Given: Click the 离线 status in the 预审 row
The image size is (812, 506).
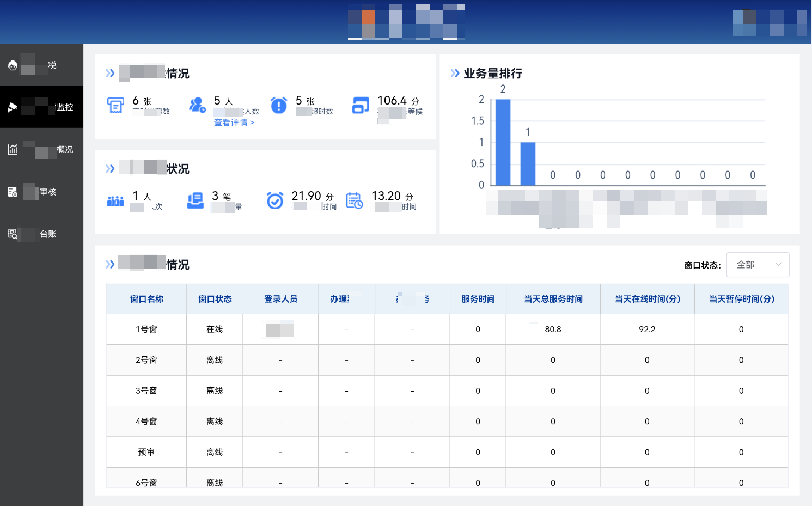Looking at the screenshot, I should point(215,452).
